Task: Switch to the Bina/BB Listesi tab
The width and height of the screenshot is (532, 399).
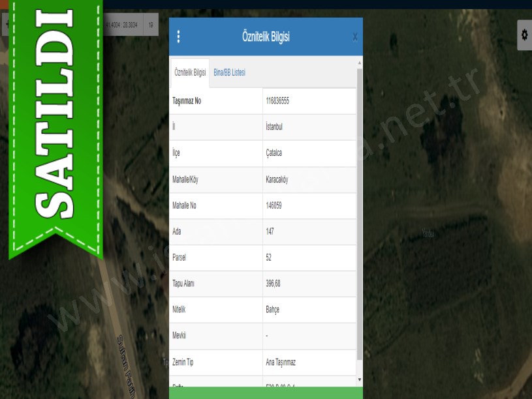Action: click(x=229, y=73)
